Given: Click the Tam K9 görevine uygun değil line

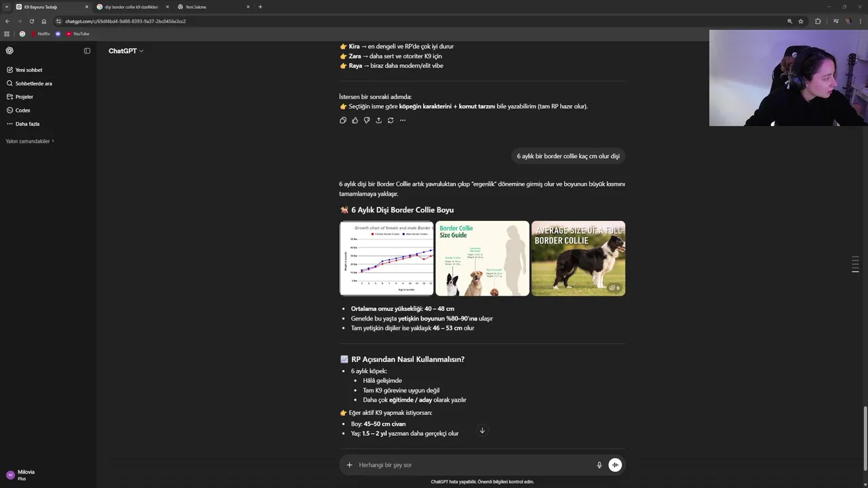Looking at the screenshot, I should [401, 390].
